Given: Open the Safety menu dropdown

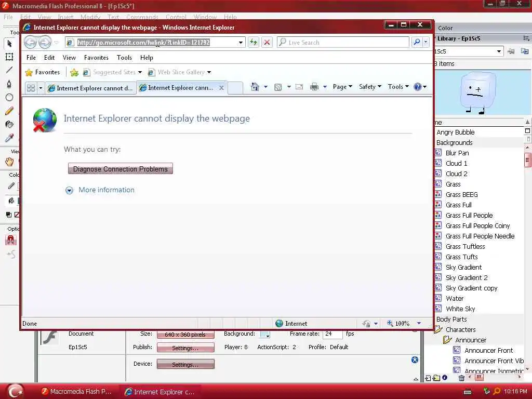Looking at the screenshot, I should (x=370, y=87).
